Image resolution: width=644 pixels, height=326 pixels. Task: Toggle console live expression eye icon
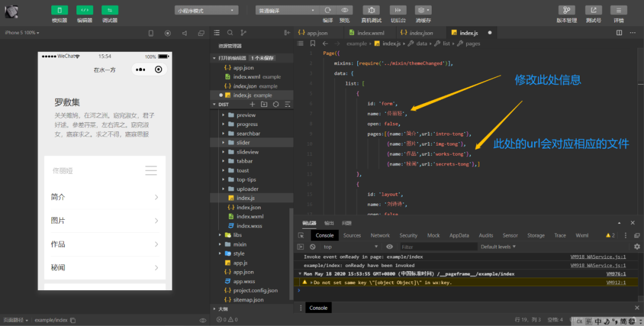click(x=389, y=247)
